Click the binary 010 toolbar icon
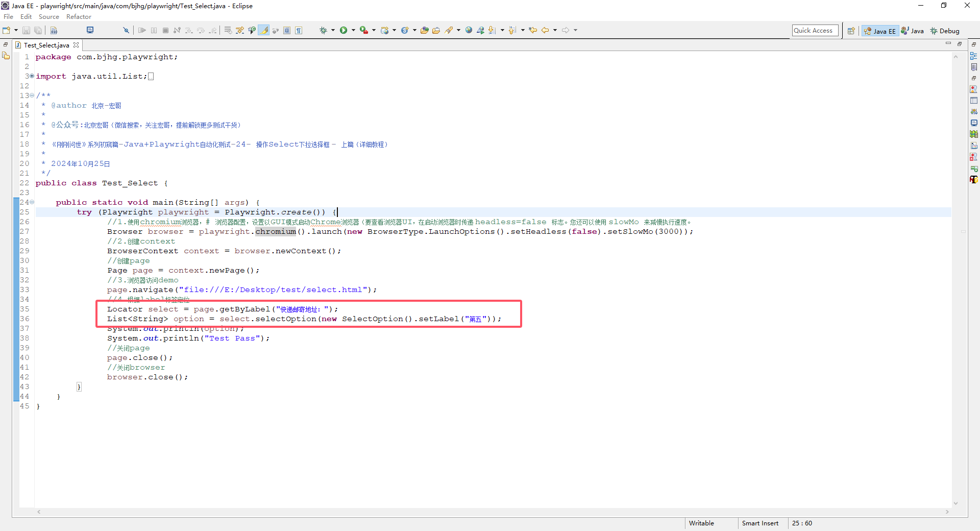Image resolution: width=980 pixels, height=531 pixels. point(54,30)
